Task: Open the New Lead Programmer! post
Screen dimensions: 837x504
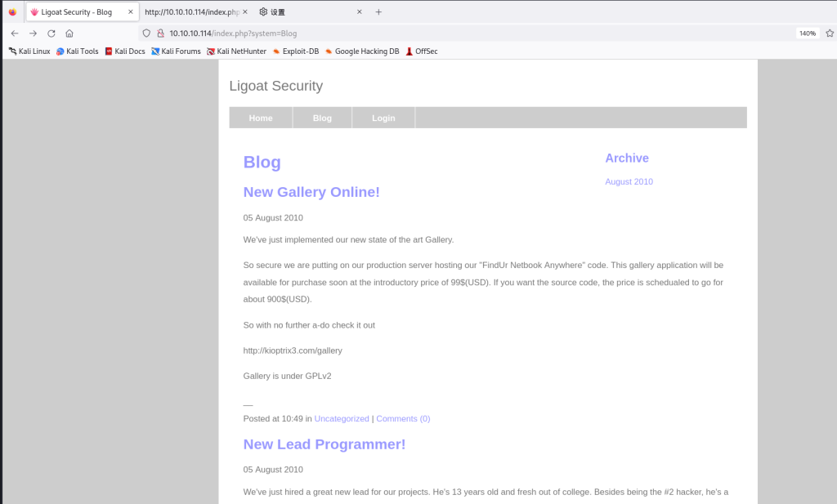Action: click(x=324, y=444)
